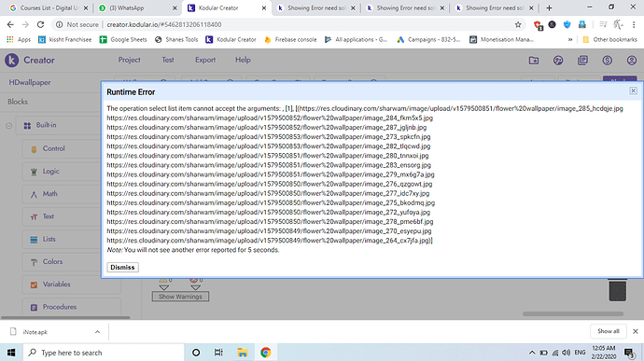Viewport: 644px width, 361px height.
Task: Dismiss the runtime error message
Action: [122, 268]
